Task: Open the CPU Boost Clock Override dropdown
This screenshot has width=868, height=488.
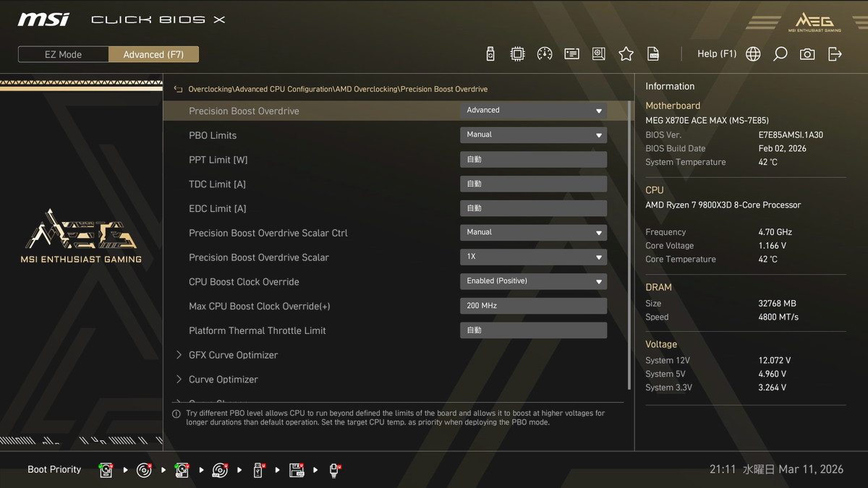Action: pyautogui.click(x=533, y=281)
